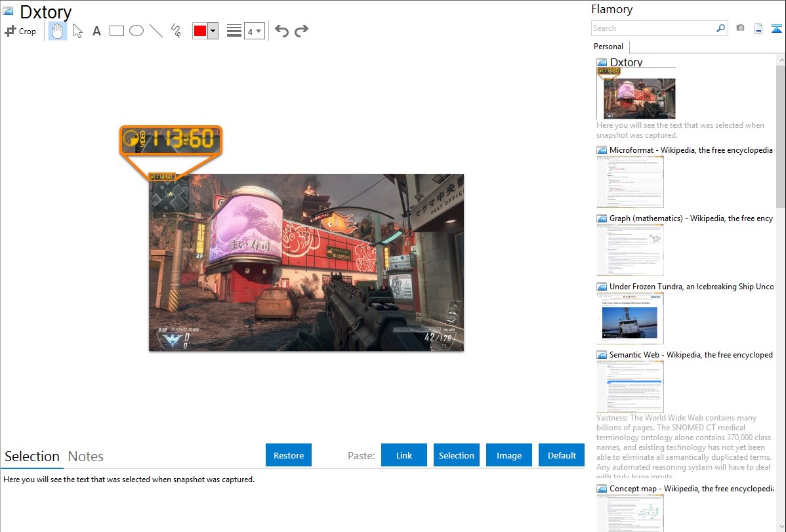
Task: Click the Flamory icon beside Microformat entry
Action: [x=602, y=150]
